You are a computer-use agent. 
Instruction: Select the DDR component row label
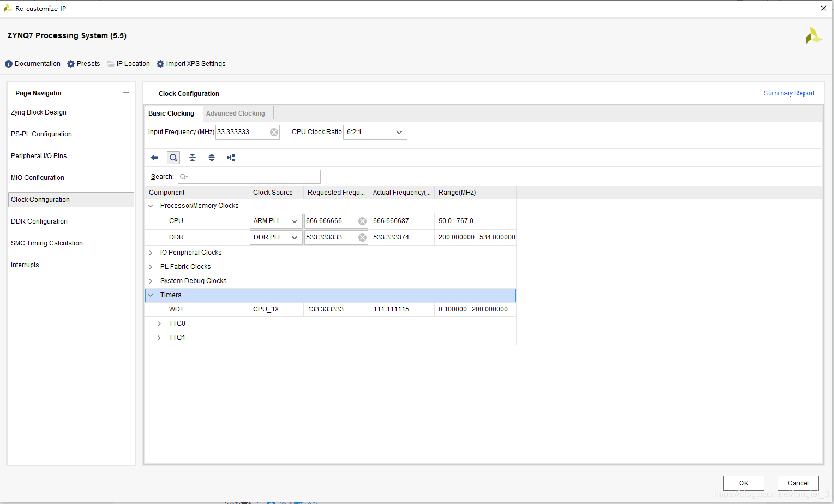176,237
